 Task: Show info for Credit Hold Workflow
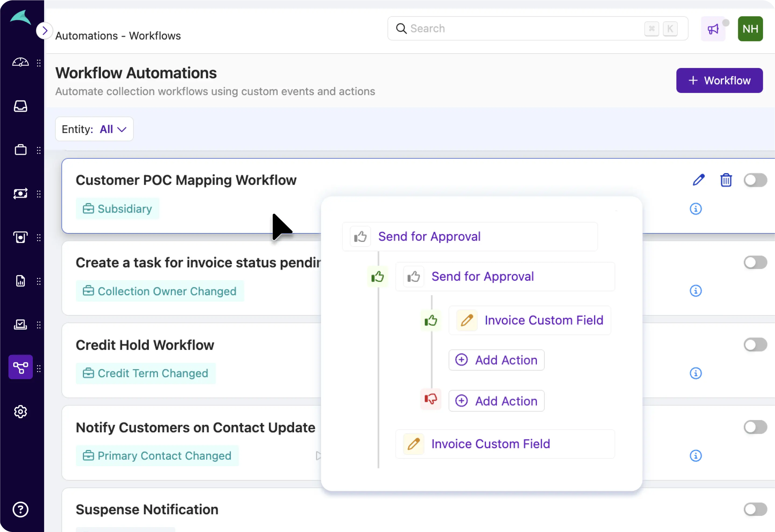pyautogui.click(x=696, y=373)
